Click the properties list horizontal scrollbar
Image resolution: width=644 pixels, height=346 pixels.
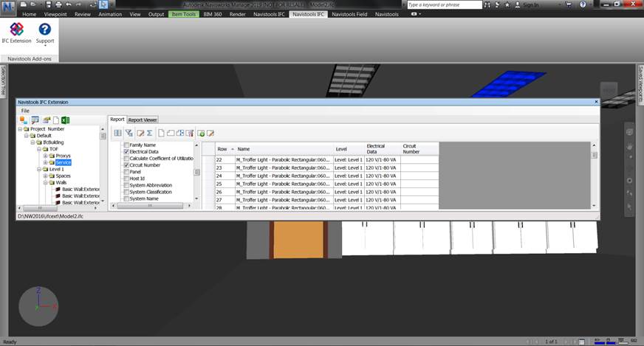click(x=151, y=206)
